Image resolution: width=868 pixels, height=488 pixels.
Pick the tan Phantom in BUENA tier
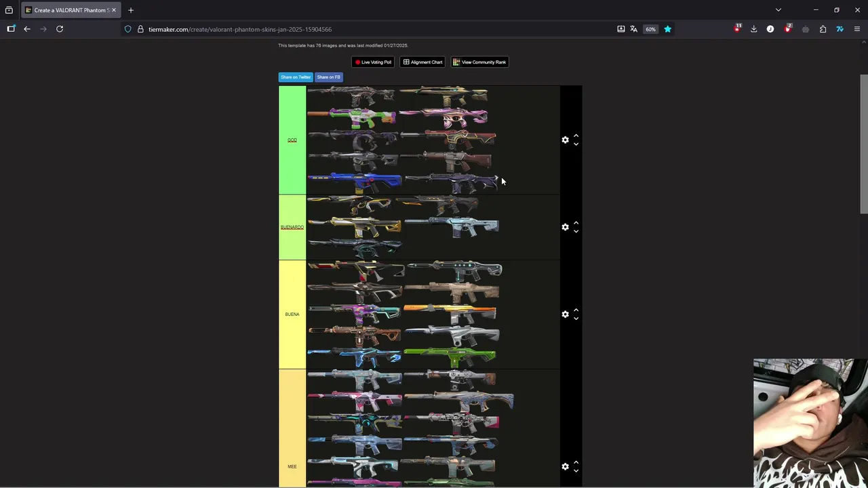[452, 292]
